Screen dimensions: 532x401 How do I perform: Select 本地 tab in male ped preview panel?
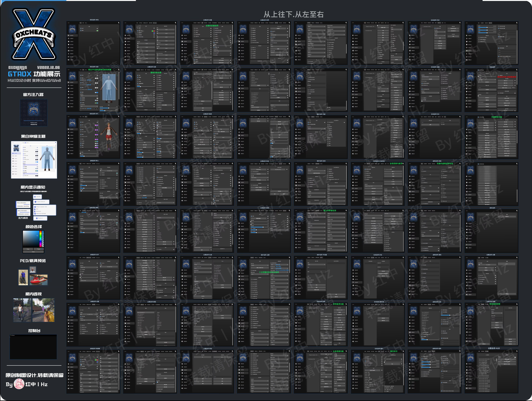[x=81, y=70]
